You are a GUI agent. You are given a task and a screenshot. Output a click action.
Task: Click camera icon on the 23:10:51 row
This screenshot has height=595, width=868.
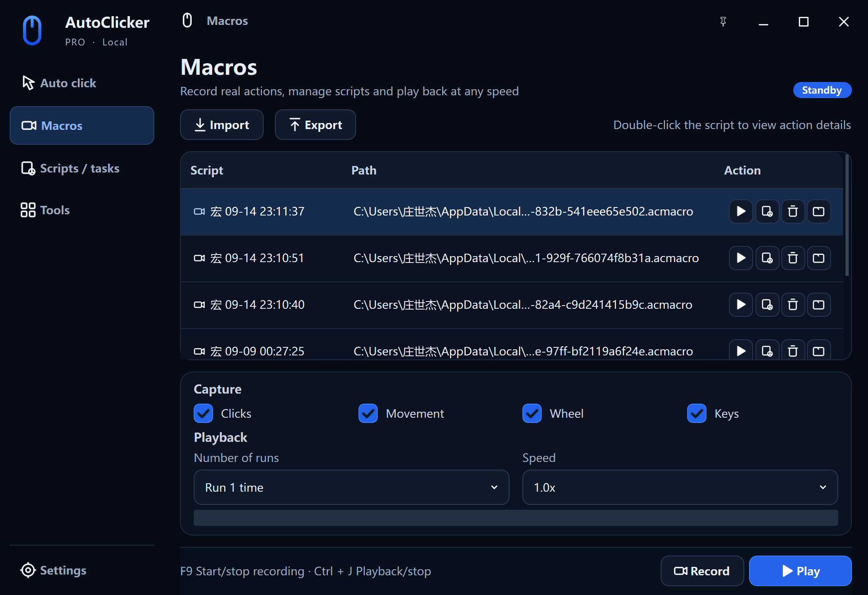pos(199,258)
